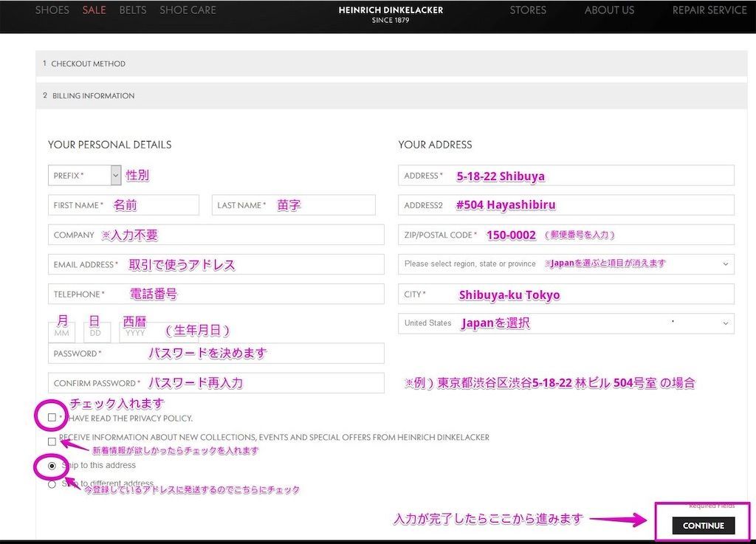Open the ABOUT US page
The image size is (756, 544).
[x=609, y=10]
